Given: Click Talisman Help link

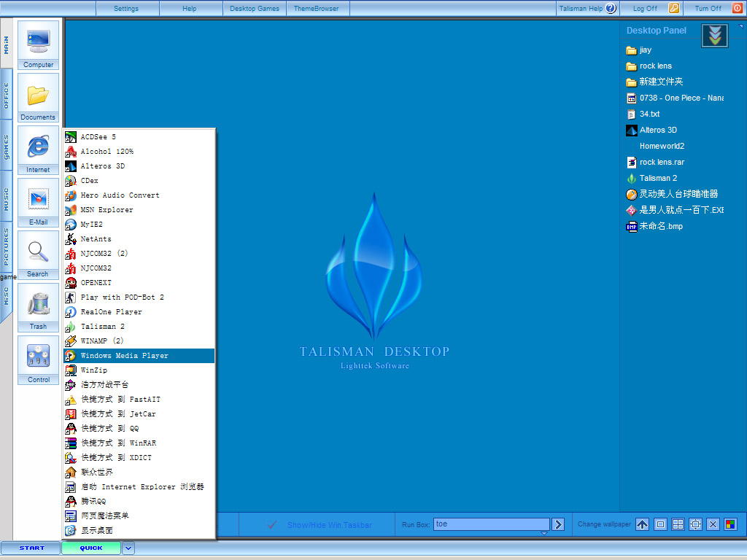Looking at the screenshot, I should pyautogui.click(x=581, y=8).
